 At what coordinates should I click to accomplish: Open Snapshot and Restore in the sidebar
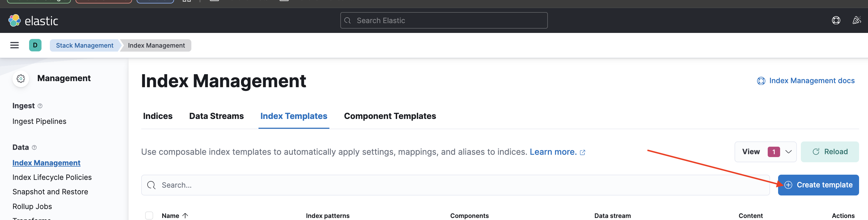(50, 192)
